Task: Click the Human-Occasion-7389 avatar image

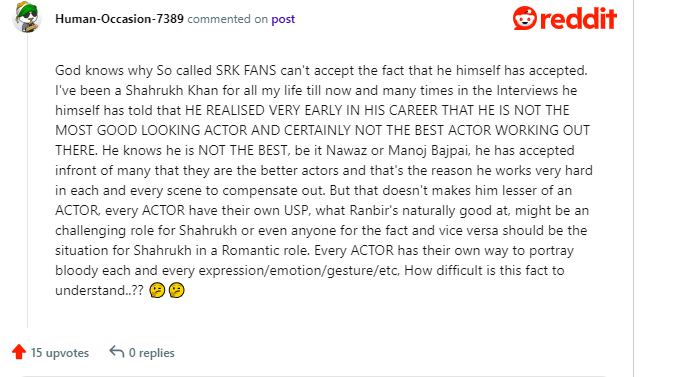Action: coord(27,17)
